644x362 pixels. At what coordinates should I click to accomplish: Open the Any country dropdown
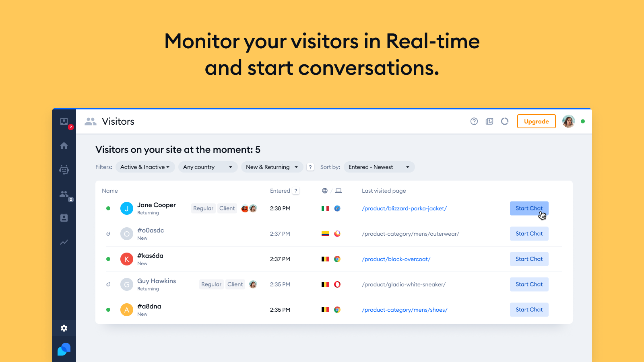208,167
